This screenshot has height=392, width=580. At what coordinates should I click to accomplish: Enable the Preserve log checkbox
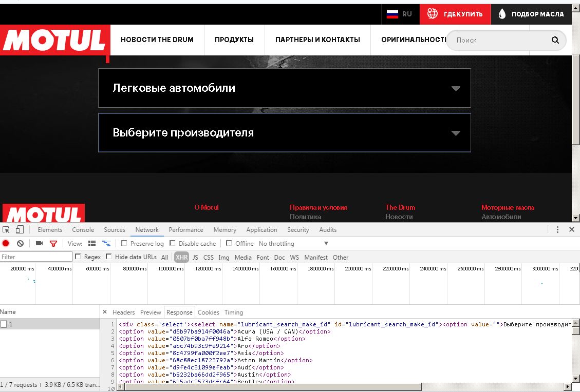124,243
